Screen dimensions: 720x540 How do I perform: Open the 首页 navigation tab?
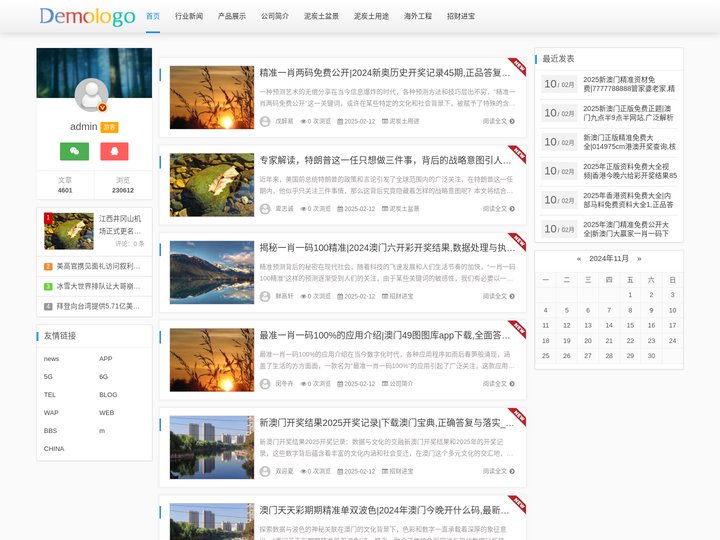click(x=153, y=16)
